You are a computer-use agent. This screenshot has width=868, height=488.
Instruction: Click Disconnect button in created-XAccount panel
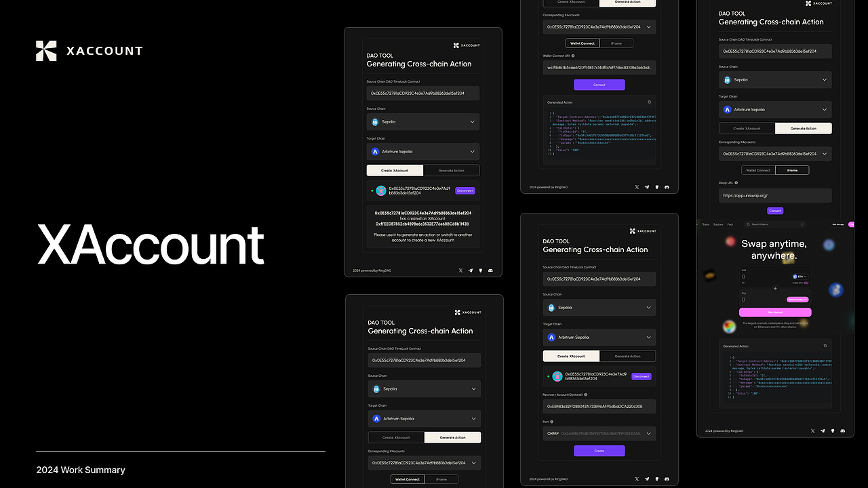coord(465,191)
